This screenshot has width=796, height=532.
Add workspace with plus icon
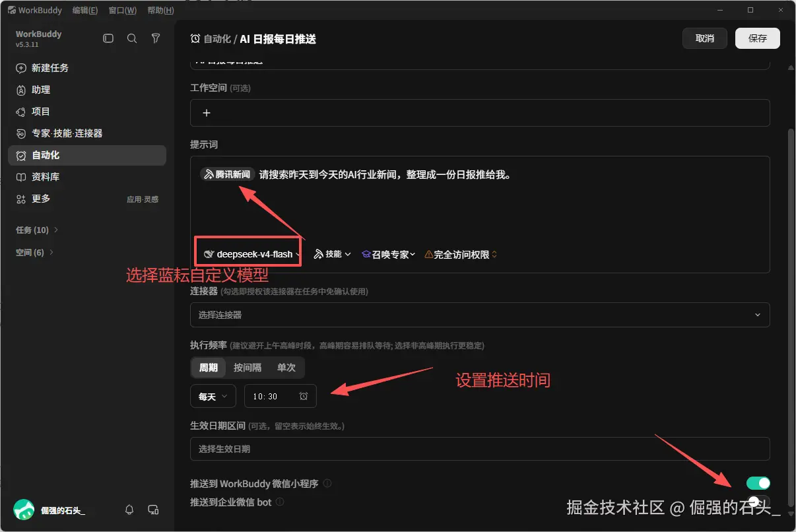point(206,113)
